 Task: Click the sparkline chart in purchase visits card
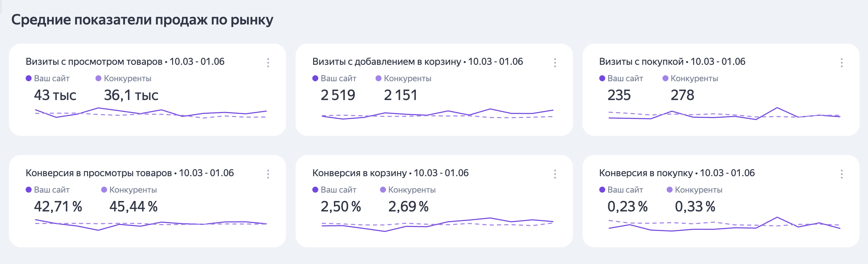(725, 115)
